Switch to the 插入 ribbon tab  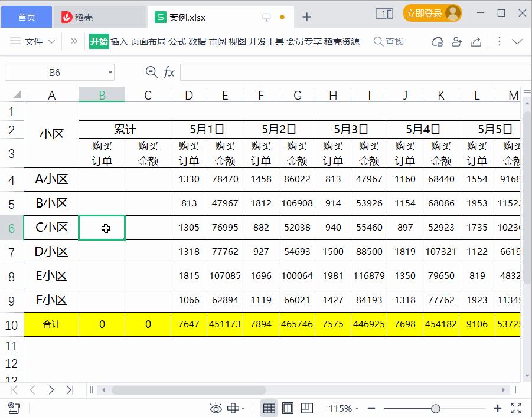pyautogui.click(x=118, y=41)
